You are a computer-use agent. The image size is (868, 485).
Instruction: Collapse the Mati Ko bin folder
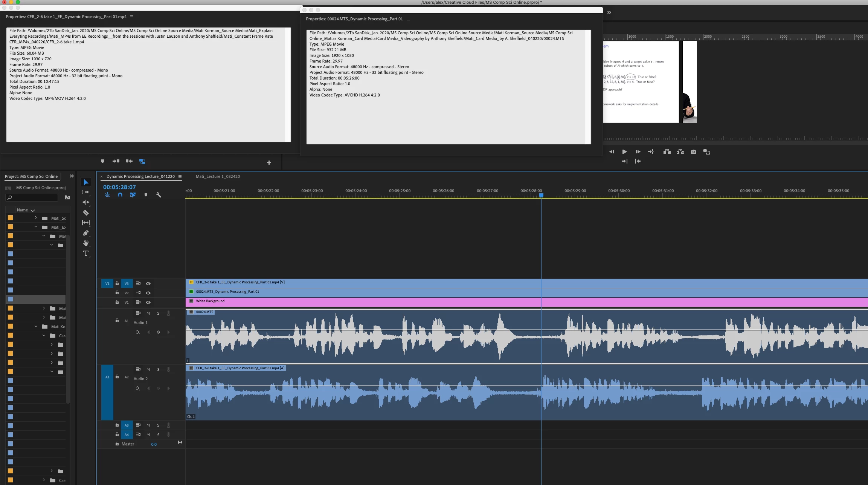point(36,326)
